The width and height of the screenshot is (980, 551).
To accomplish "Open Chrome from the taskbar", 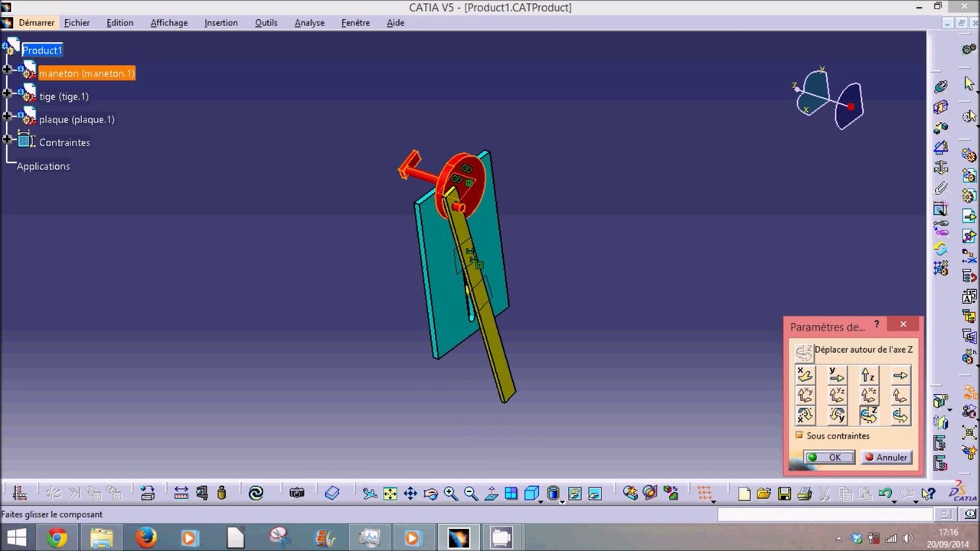I will [57, 538].
